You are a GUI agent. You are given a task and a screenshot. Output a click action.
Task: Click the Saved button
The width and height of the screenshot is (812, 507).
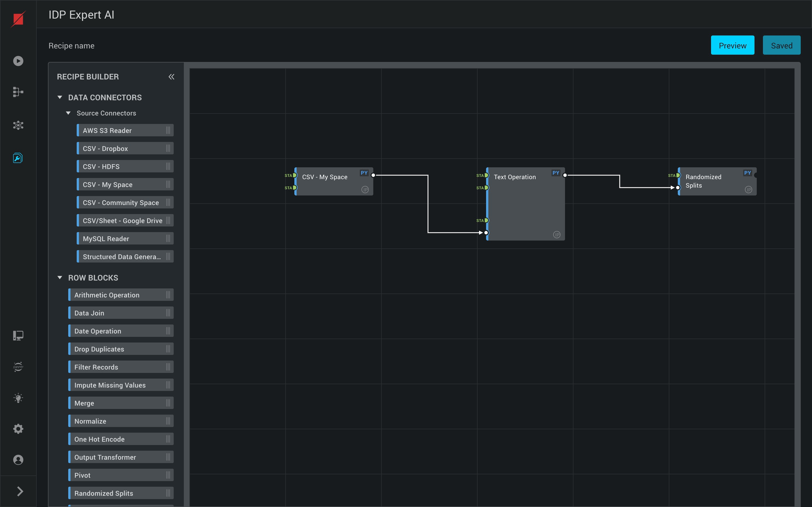point(781,46)
